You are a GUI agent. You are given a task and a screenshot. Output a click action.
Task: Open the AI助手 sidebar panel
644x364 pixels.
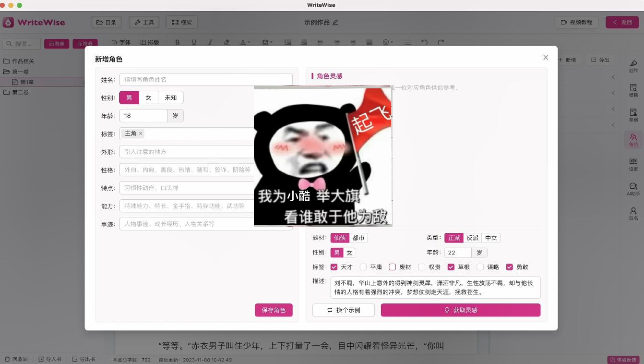coord(633,189)
